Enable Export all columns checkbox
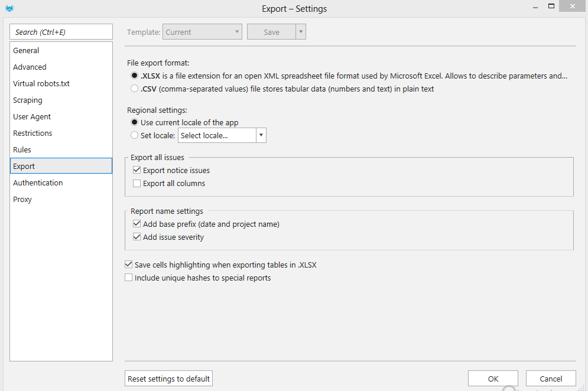 (x=137, y=183)
